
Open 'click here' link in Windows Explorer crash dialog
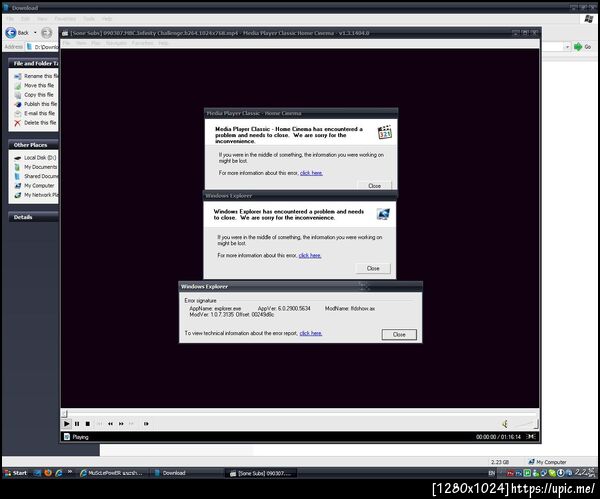coord(310,255)
